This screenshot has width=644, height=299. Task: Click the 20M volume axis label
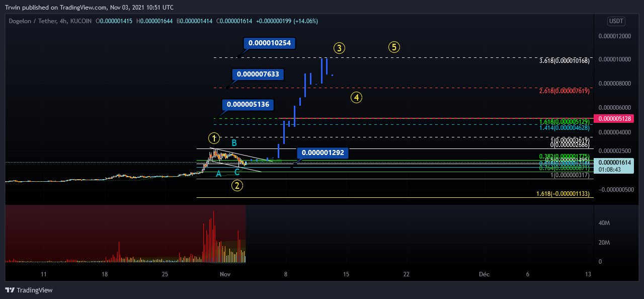coord(604,242)
